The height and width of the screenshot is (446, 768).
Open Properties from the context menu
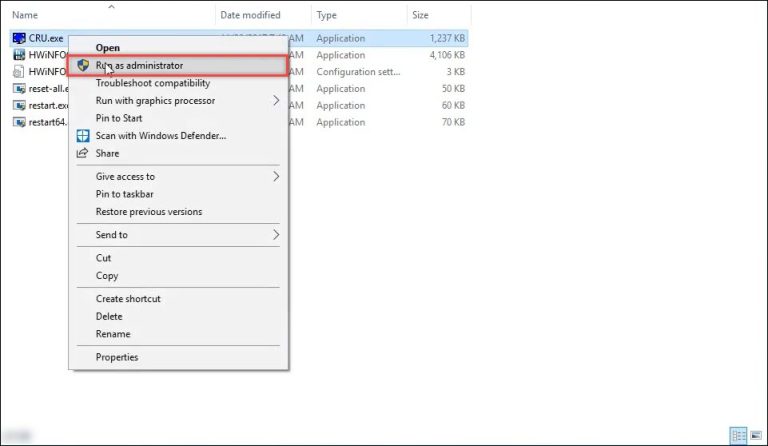pyautogui.click(x=117, y=357)
